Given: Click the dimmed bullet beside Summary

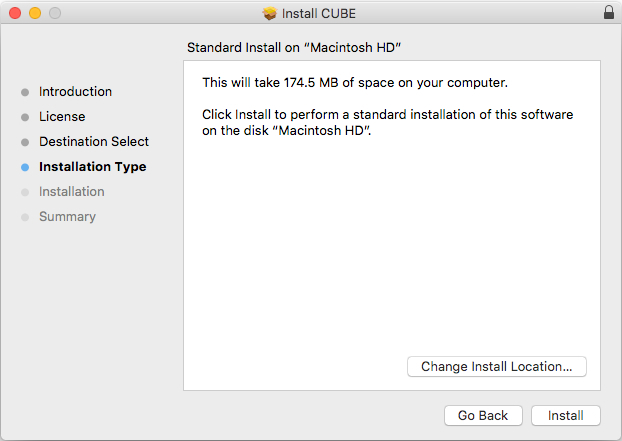Looking at the screenshot, I should 25,217.
